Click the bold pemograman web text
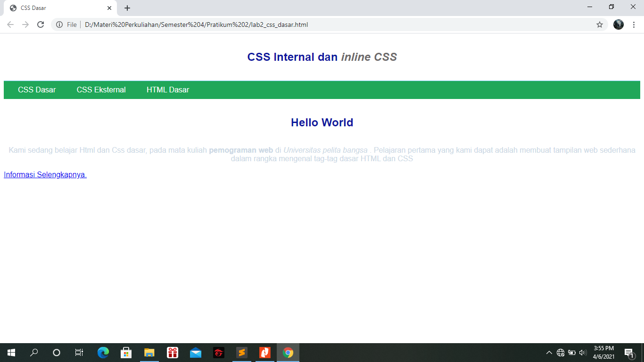 [x=241, y=150]
